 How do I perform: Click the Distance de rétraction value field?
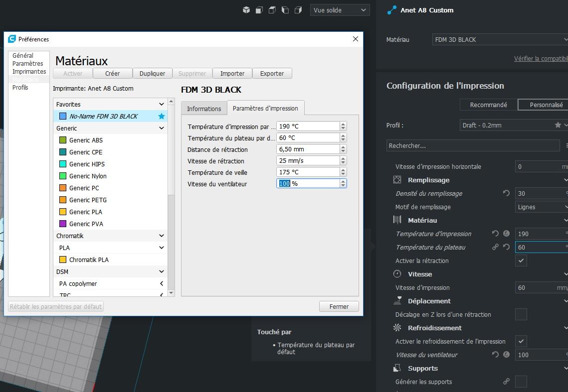coord(308,149)
